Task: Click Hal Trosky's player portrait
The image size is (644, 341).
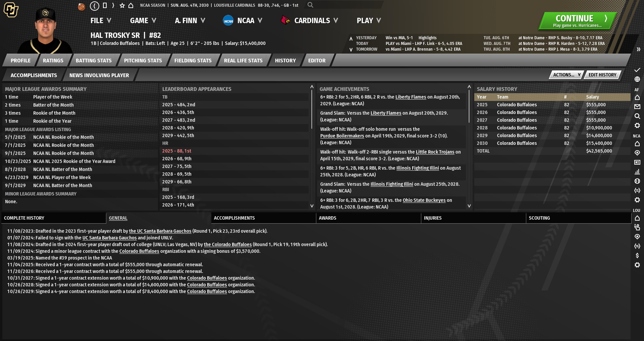Action: pyautogui.click(x=45, y=30)
